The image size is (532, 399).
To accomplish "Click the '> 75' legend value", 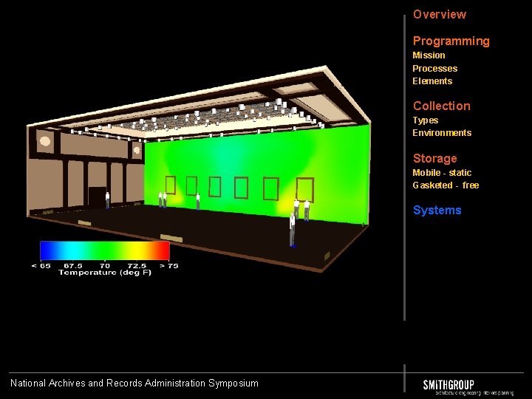I will [169, 266].
